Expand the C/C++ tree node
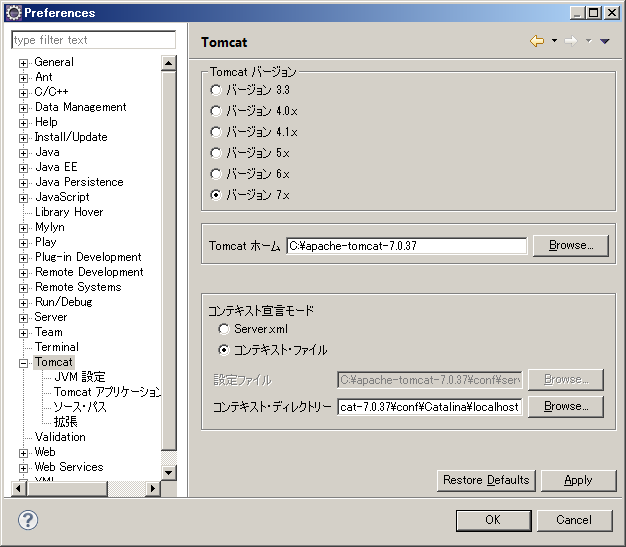Image resolution: width=626 pixels, height=547 pixels. [24, 93]
